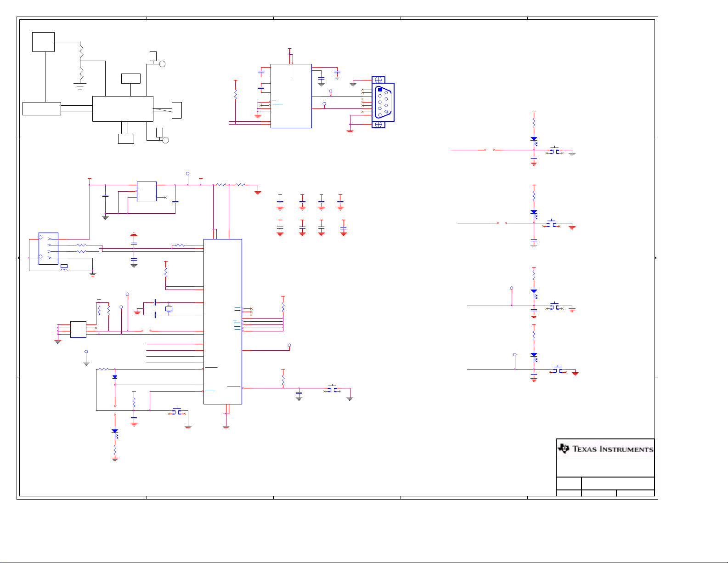Select the blue DB9 serial connector symbol

(x=383, y=102)
